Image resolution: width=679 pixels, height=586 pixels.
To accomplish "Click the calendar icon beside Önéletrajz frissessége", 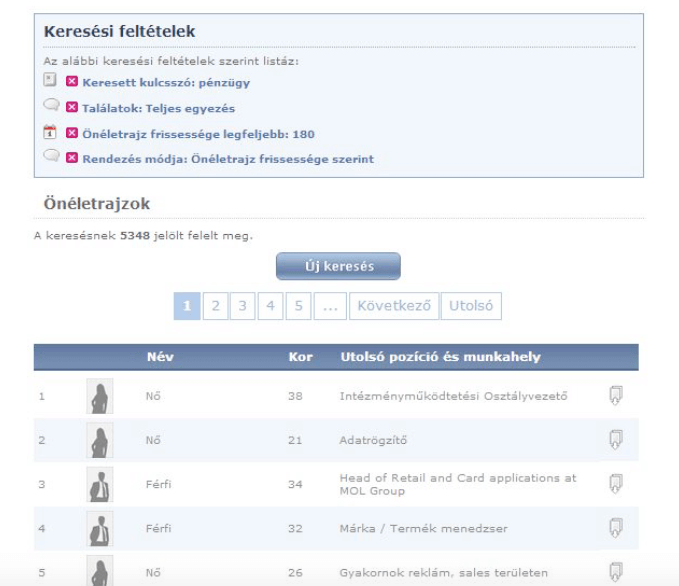I will (x=51, y=132).
